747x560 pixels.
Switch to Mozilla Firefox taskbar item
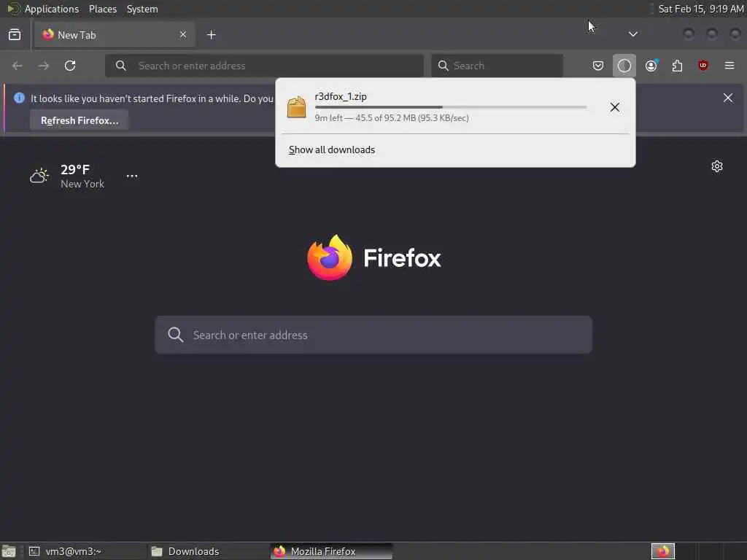click(331, 551)
